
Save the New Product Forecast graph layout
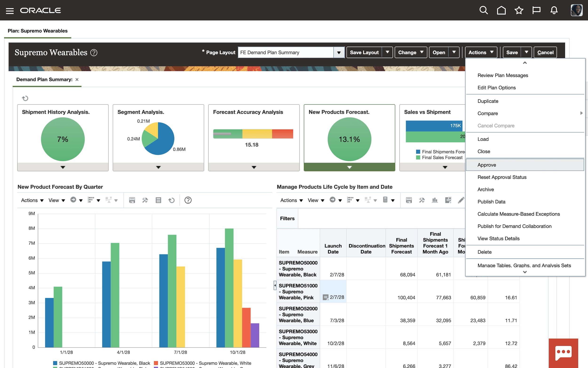click(x=132, y=200)
